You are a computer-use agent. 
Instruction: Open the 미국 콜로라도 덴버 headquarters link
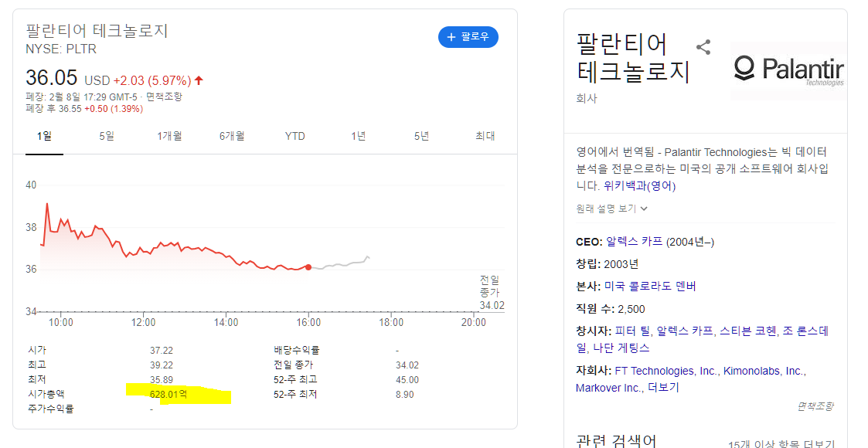click(x=651, y=286)
